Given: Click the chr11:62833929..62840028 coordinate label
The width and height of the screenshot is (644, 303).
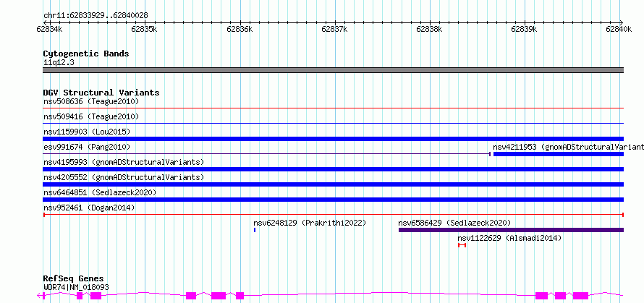Looking at the screenshot, I should pyautogui.click(x=96, y=15).
